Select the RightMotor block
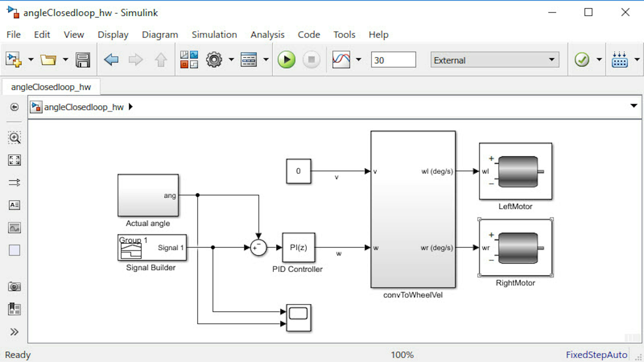Screen dimensions: 644x362 click(516, 248)
